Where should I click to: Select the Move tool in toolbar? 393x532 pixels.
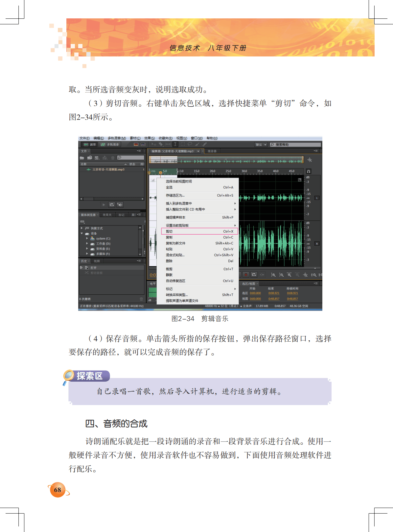[154, 144]
